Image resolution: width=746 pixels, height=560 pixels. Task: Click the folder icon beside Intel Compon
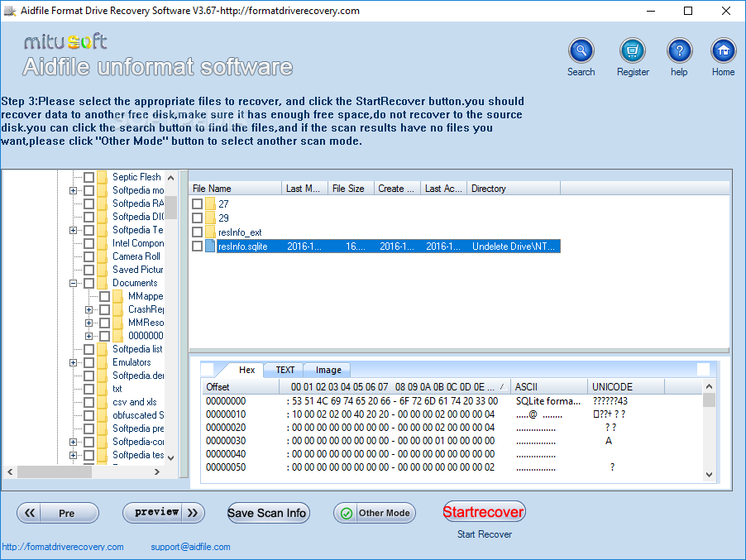point(103,243)
